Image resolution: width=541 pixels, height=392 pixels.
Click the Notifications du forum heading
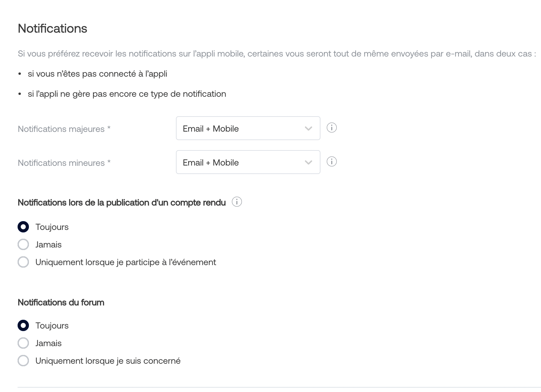[61, 302]
